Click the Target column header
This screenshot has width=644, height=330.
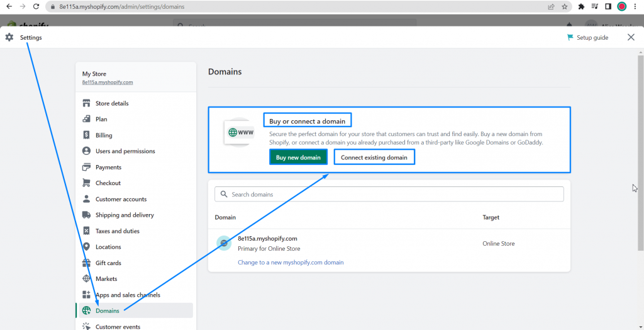click(x=491, y=217)
